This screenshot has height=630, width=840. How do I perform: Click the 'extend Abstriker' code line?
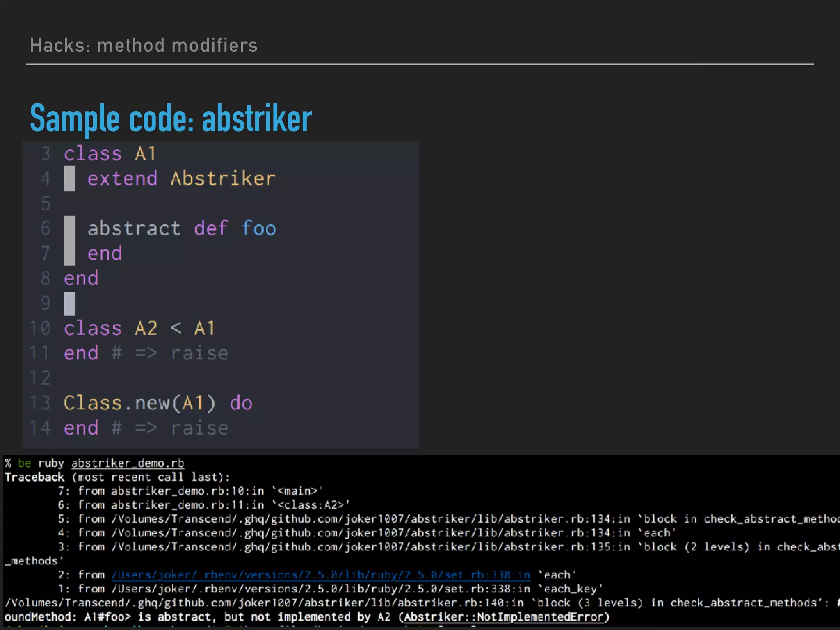pyautogui.click(x=181, y=179)
